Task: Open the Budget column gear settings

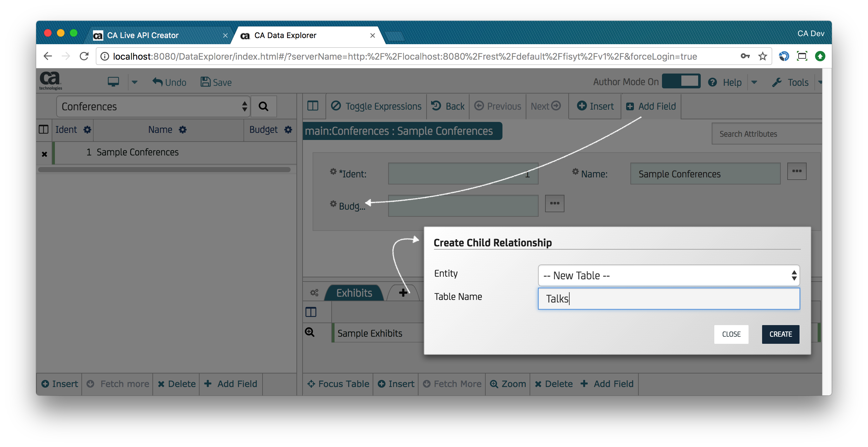Action: (x=288, y=130)
